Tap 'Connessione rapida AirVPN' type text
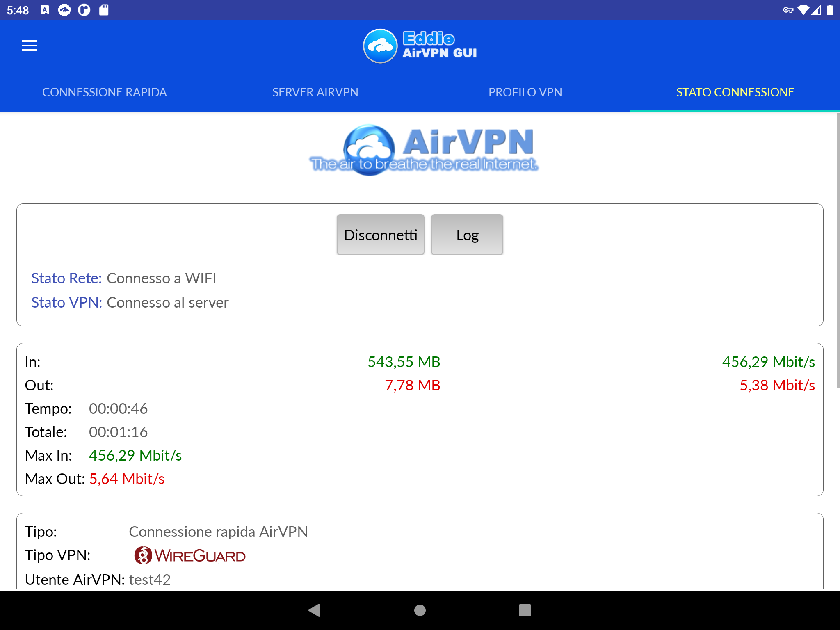Image resolution: width=840 pixels, height=630 pixels. (218, 532)
